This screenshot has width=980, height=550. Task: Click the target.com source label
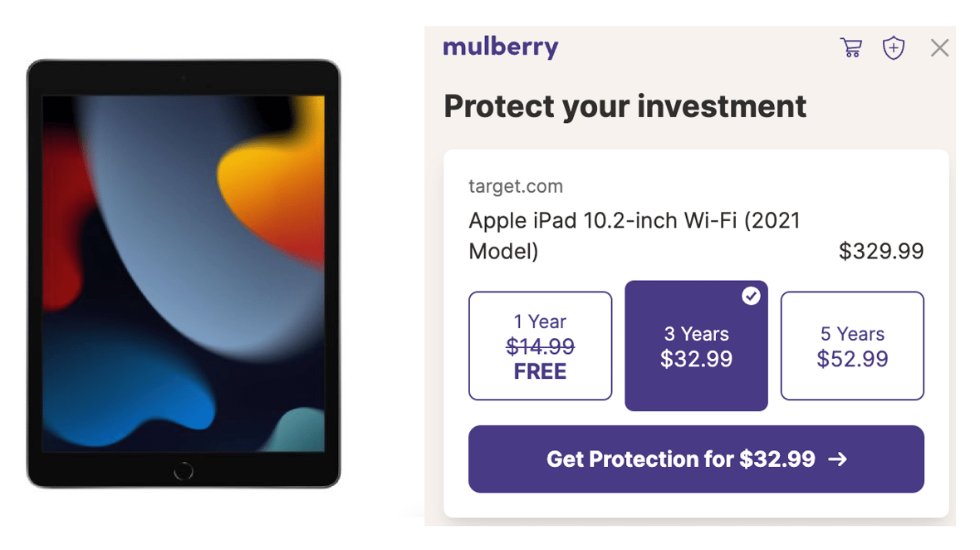[515, 186]
